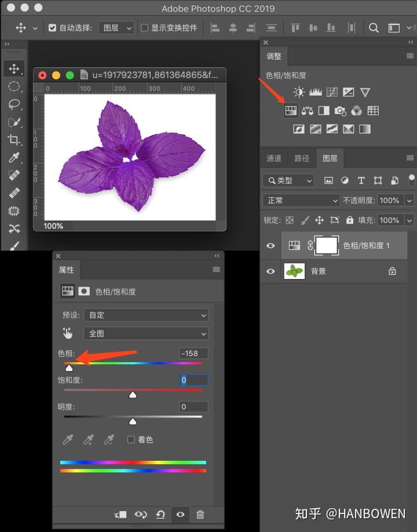Select the Crop tool
This screenshot has width=417, height=532.
(14, 140)
